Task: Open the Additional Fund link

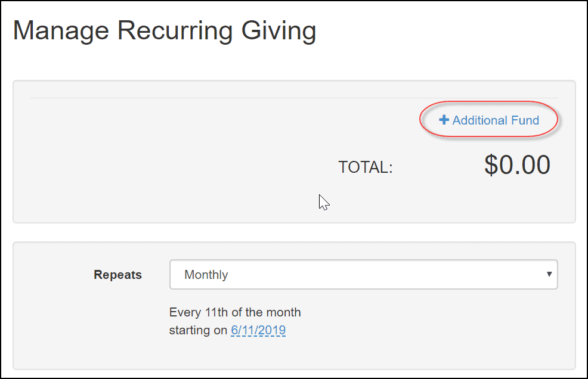Action: (x=489, y=120)
